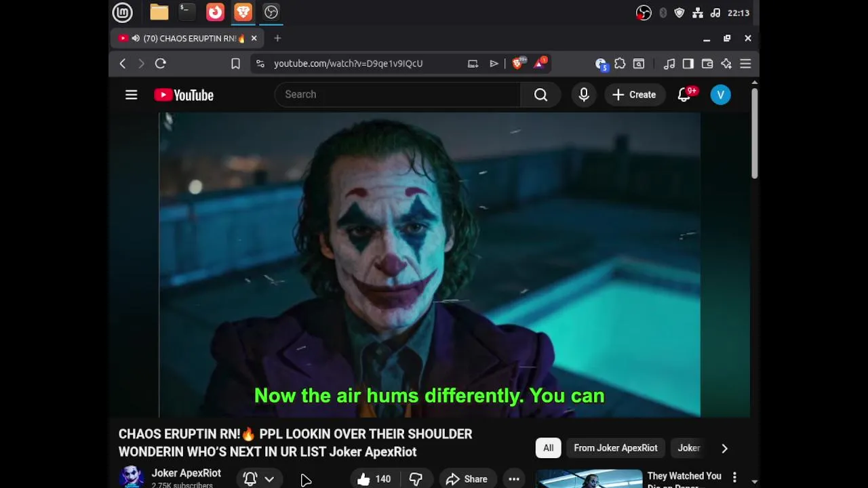The height and width of the screenshot is (488, 868).
Task: Cast or install media icon in address bar
Action: 473,64
